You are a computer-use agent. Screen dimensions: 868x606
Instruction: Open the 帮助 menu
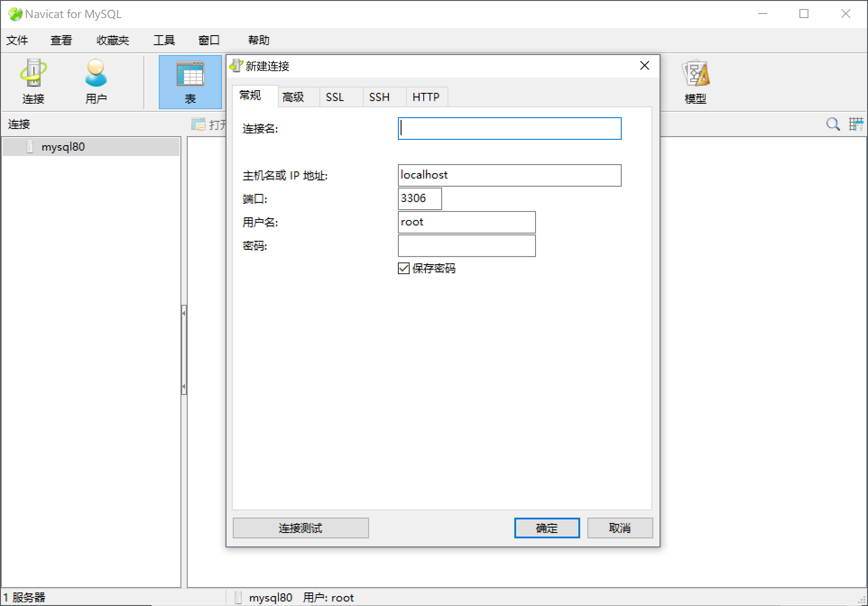[x=259, y=40]
